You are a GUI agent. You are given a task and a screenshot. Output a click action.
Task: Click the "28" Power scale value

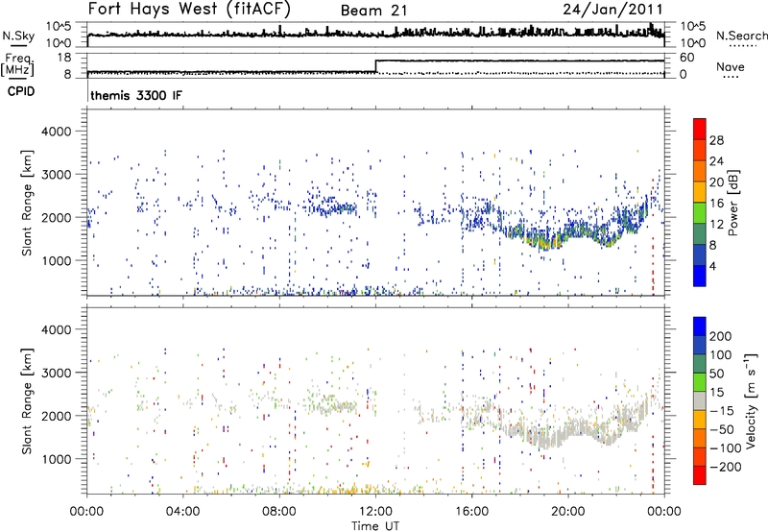716,140
